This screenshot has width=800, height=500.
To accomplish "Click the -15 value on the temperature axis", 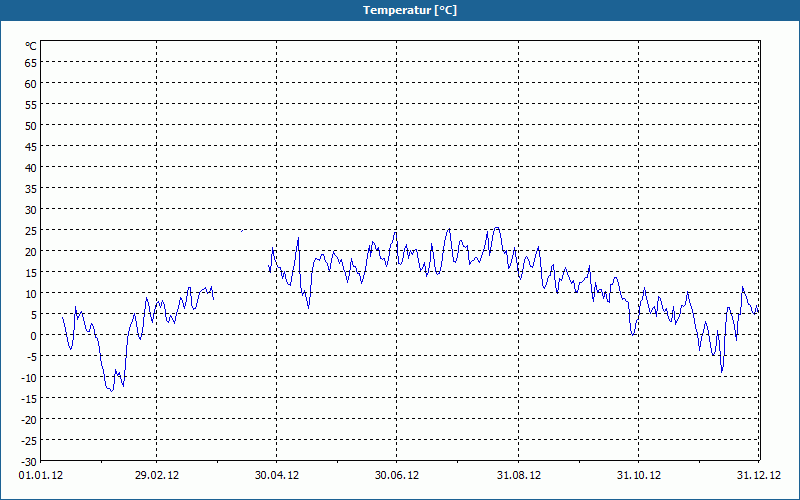I will pos(29,398).
